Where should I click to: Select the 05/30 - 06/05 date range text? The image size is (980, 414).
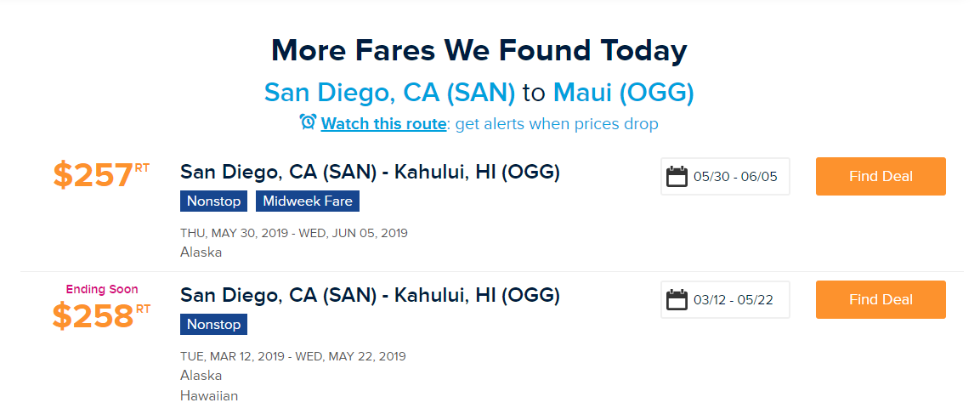click(734, 177)
